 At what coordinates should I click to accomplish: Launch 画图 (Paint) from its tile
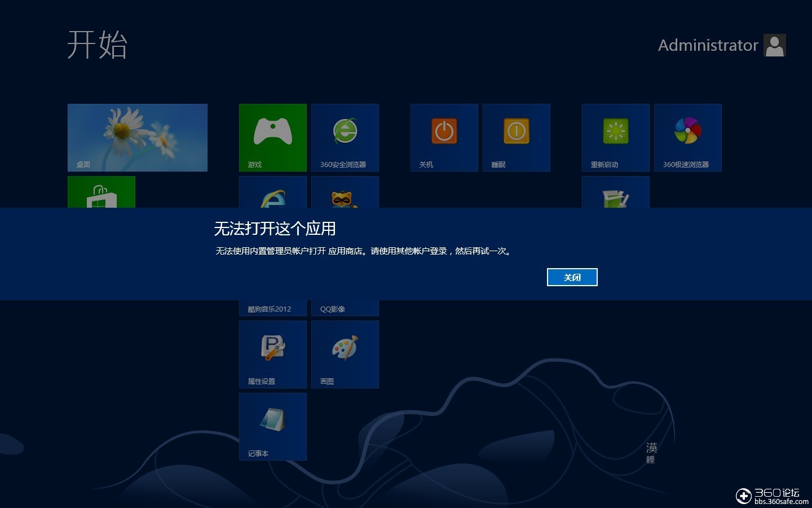coord(345,354)
